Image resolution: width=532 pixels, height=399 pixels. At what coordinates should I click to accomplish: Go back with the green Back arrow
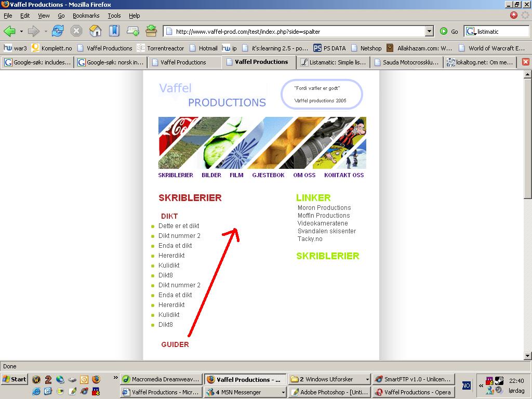tap(9, 31)
